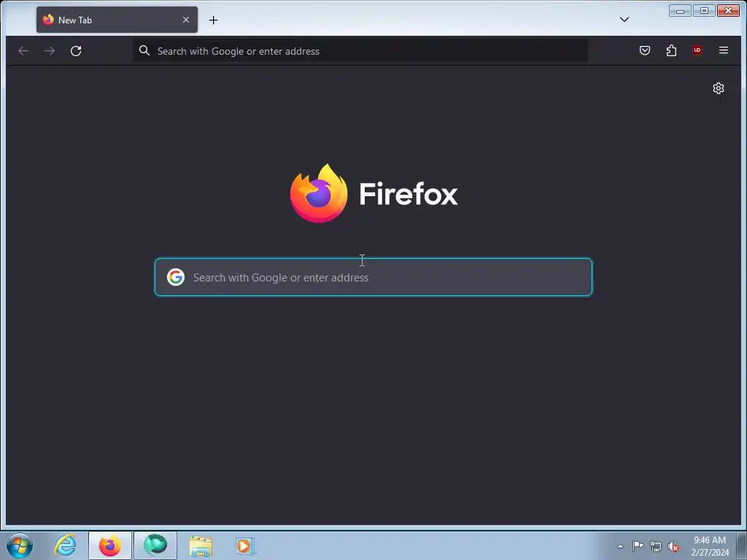The width and height of the screenshot is (747, 560).
Task: Click the Google logo in search box
Action: pos(176,277)
